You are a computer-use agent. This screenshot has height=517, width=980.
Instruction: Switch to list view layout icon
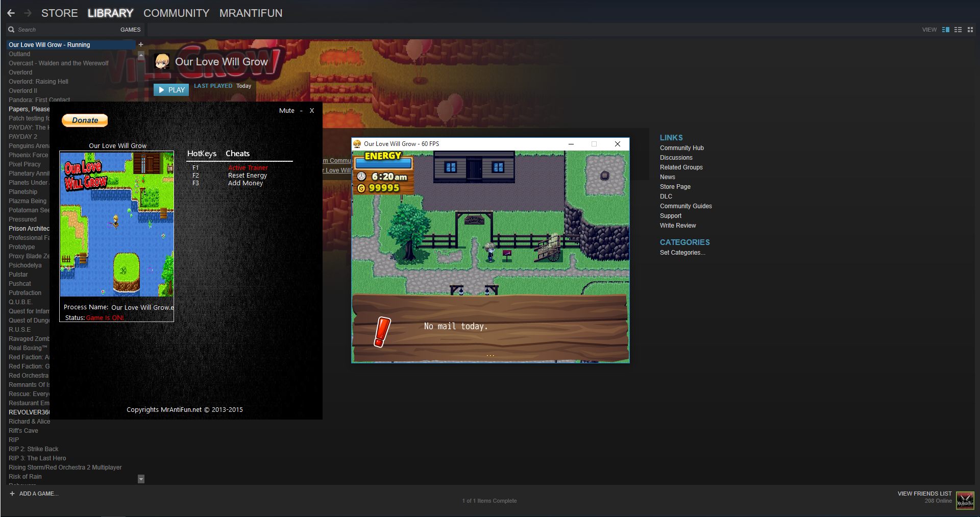[x=958, y=30]
